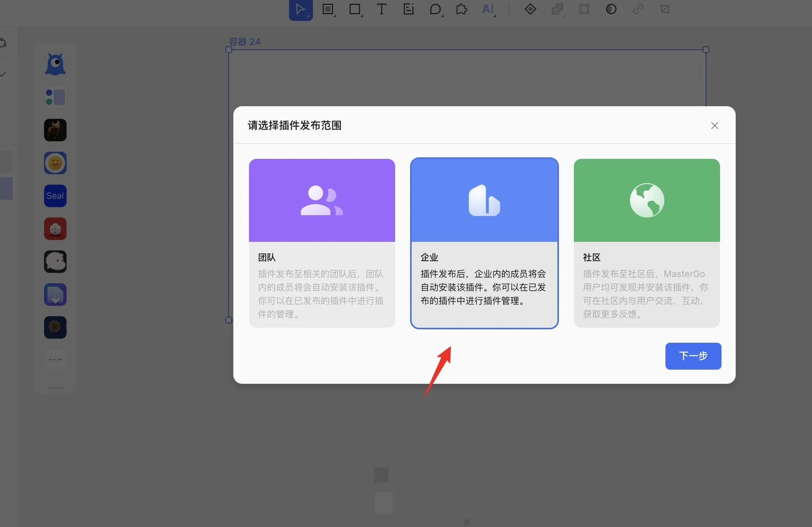812x527 pixels.
Task: Click the Mask half-circle icon
Action: pyautogui.click(x=611, y=9)
